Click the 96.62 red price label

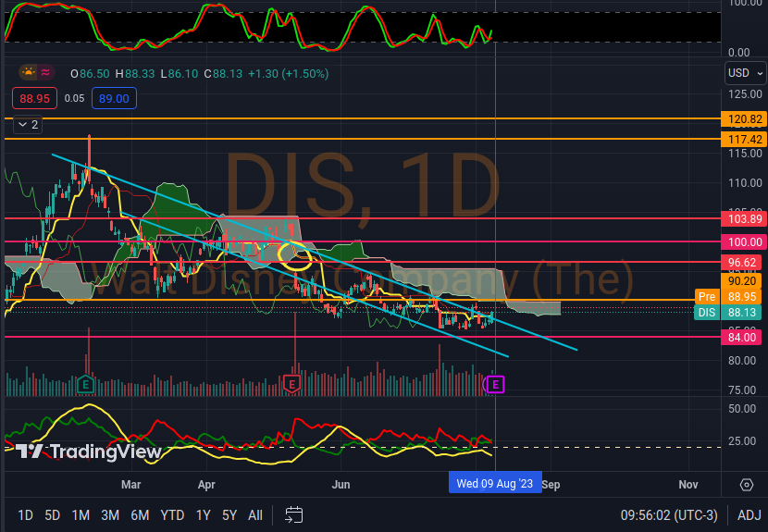741,263
